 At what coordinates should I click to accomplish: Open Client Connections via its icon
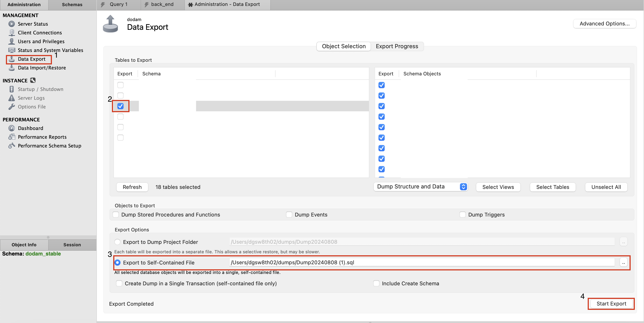pos(11,33)
